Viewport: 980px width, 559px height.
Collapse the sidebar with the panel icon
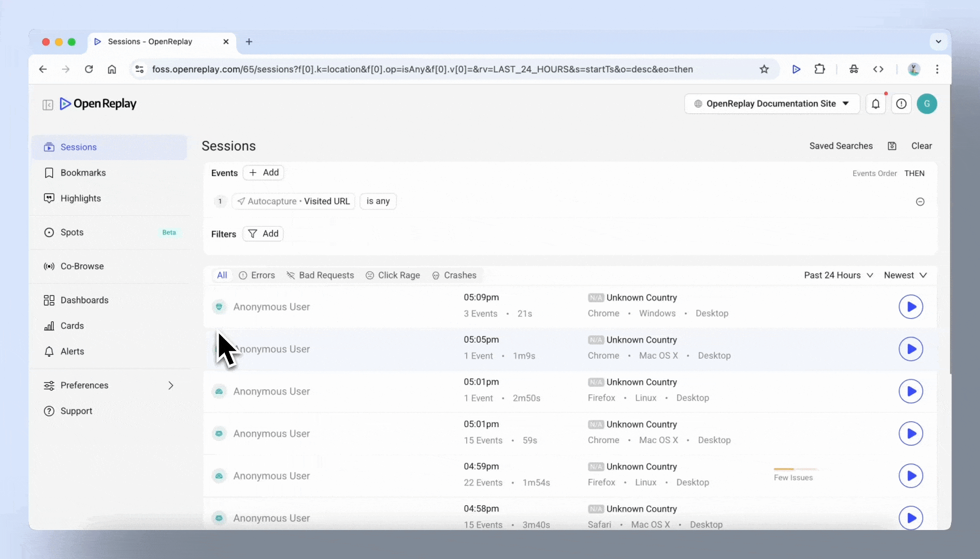(x=48, y=105)
